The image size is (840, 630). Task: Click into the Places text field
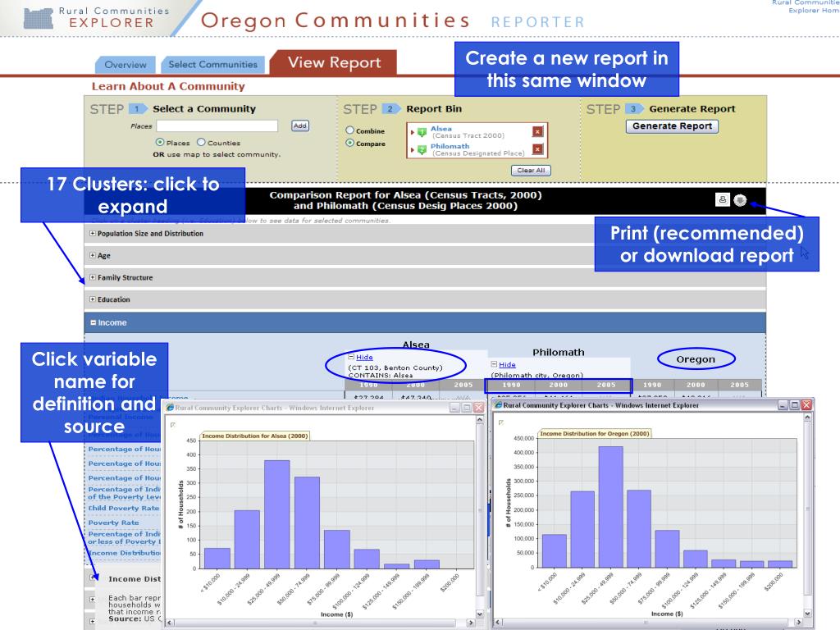(x=217, y=126)
